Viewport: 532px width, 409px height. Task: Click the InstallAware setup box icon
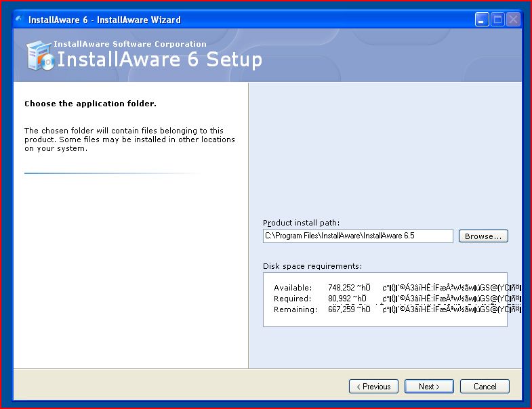[41, 56]
